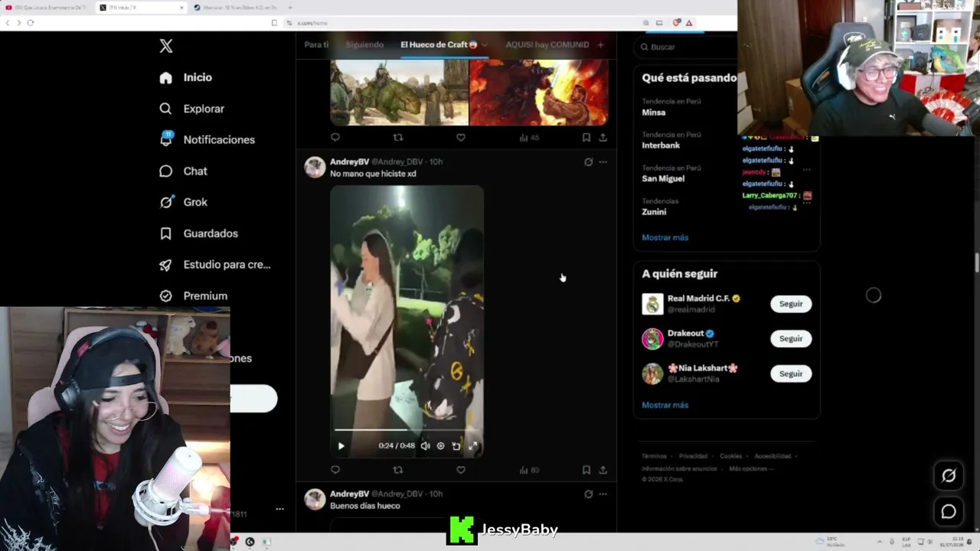Image resolution: width=980 pixels, height=551 pixels.
Task: Open Inicio in the sidebar
Action: pos(185,77)
